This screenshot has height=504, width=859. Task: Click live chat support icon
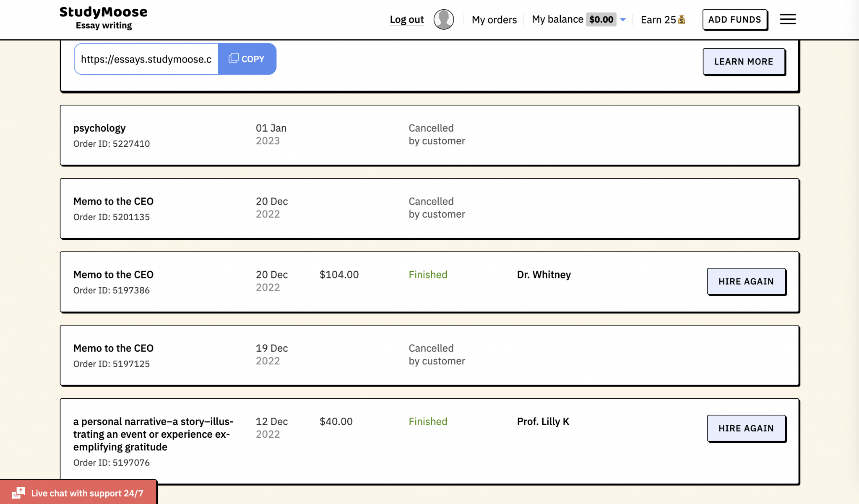tap(18, 493)
